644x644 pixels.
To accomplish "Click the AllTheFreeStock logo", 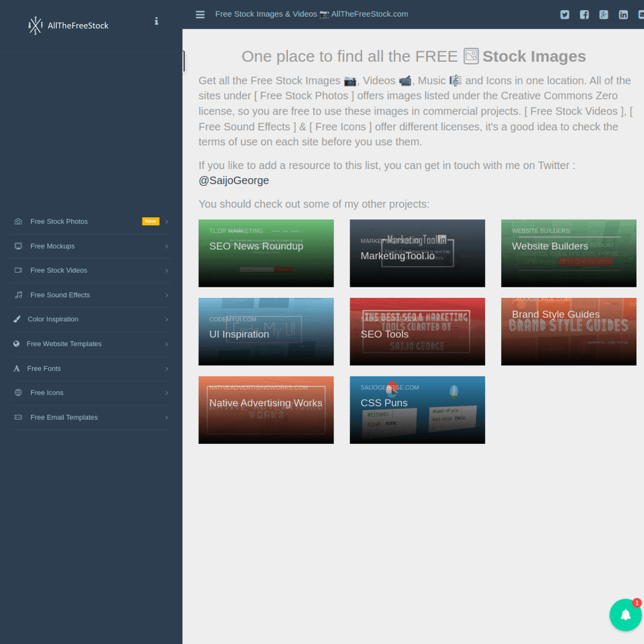I will tap(68, 25).
